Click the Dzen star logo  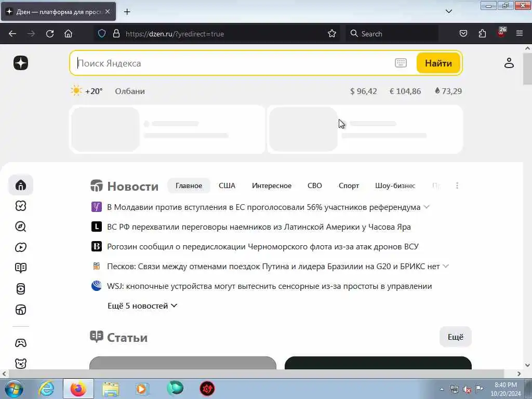[21, 63]
